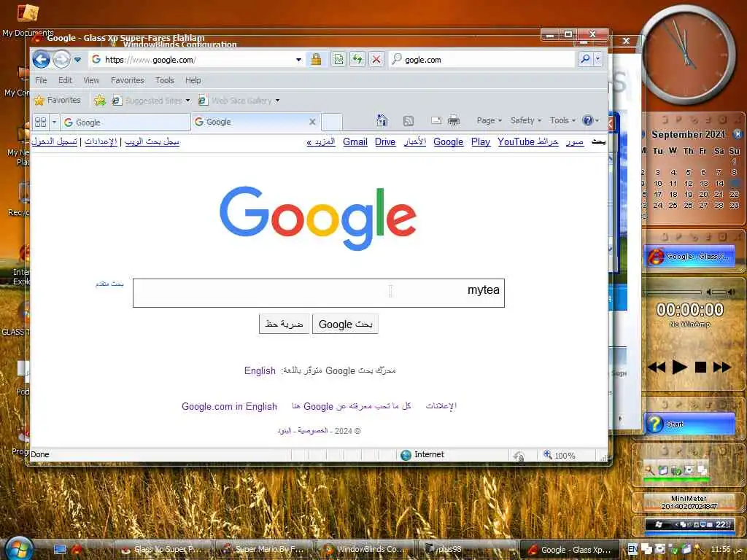Viewport: 747px width, 560px height.
Task: Click the red Stop loading icon
Action: [376, 60]
